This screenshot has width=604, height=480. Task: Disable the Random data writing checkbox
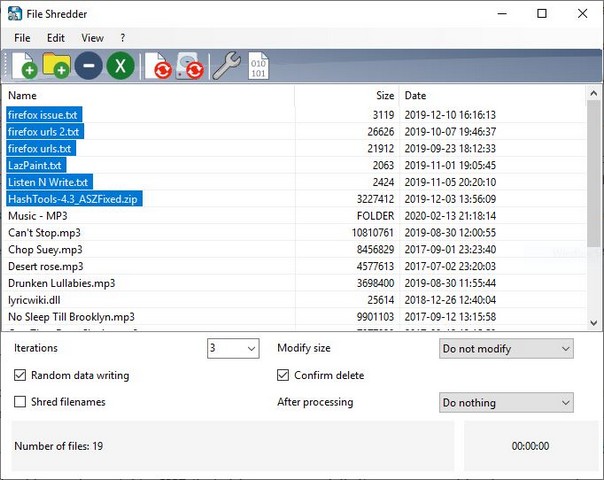(21, 376)
